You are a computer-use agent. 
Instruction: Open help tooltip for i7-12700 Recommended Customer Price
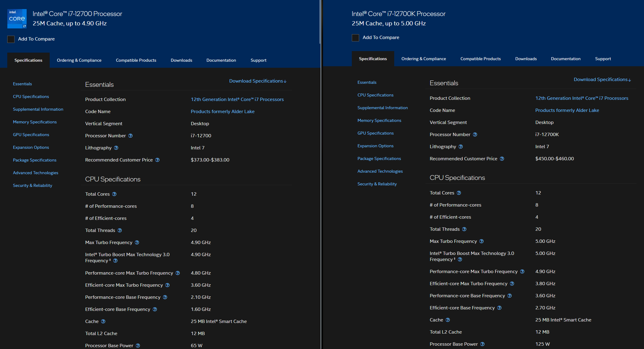click(157, 160)
